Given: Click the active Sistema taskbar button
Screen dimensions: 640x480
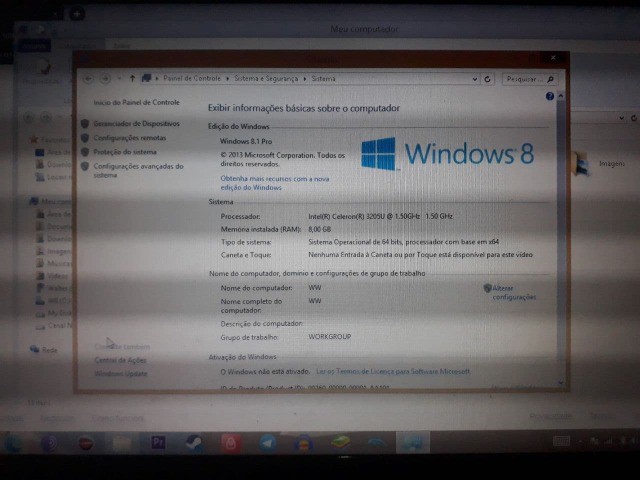Looking at the screenshot, I should click(412, 443).
